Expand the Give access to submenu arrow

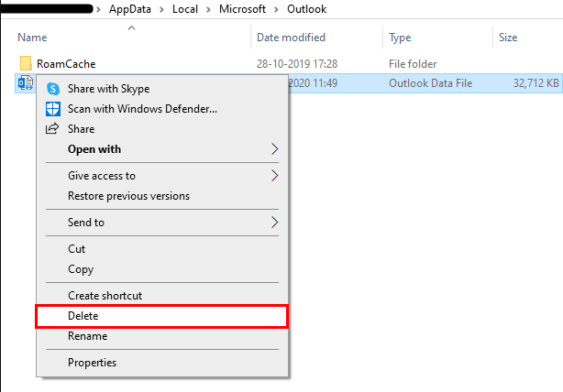tap(274, 176)
